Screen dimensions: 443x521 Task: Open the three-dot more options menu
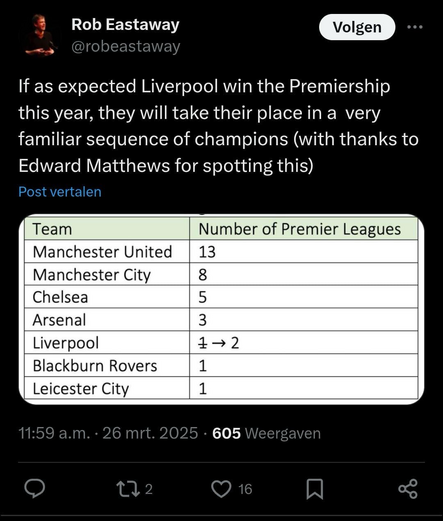coord(415,27)
